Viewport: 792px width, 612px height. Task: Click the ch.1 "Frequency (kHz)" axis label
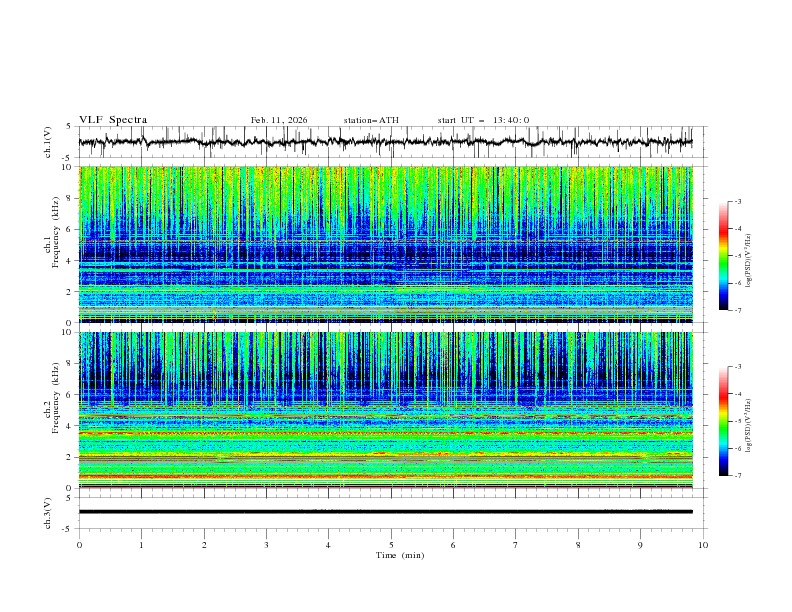click(x=55, y=233)
